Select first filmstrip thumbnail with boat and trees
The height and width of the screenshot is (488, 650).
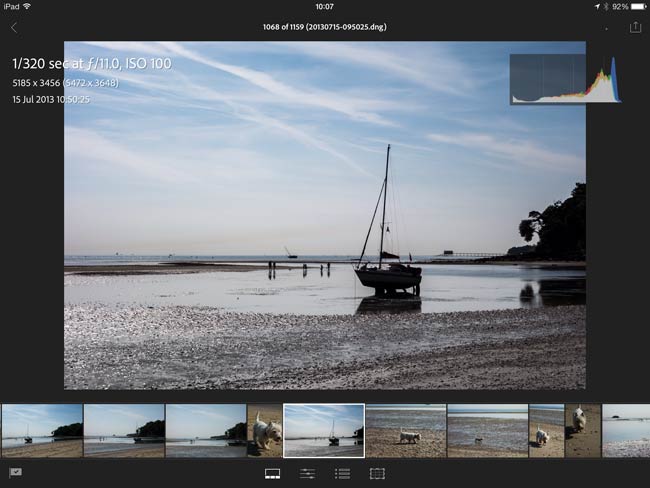pos(42,431)
